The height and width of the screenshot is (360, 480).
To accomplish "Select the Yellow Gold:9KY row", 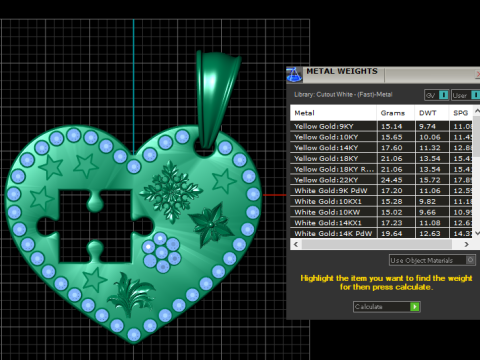I will click(381, 126).
